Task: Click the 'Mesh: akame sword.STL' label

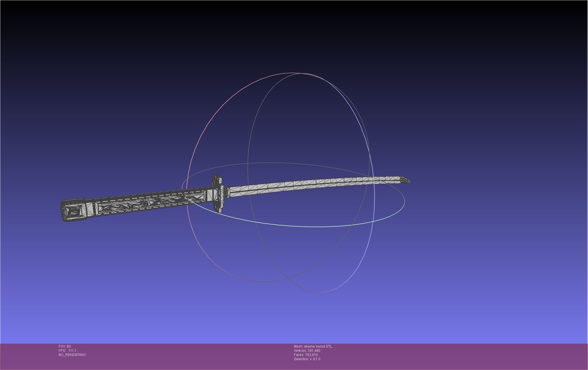Action: [x=313, y=346]
